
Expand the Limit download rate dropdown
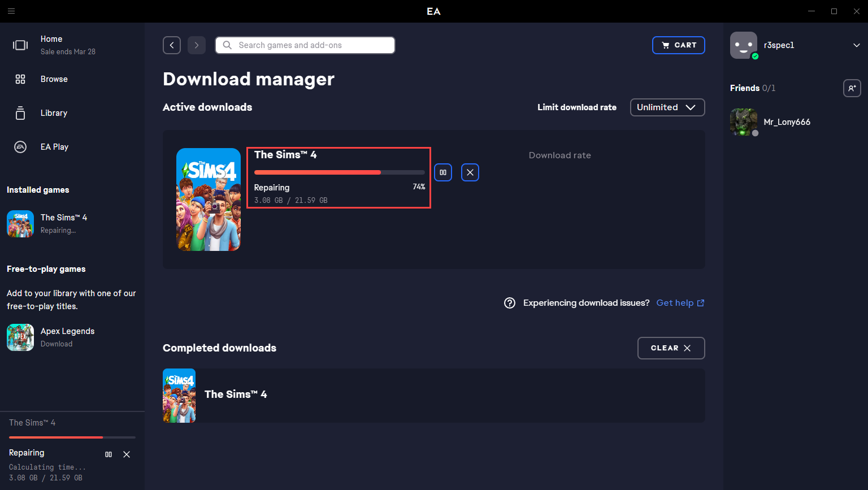667,107
